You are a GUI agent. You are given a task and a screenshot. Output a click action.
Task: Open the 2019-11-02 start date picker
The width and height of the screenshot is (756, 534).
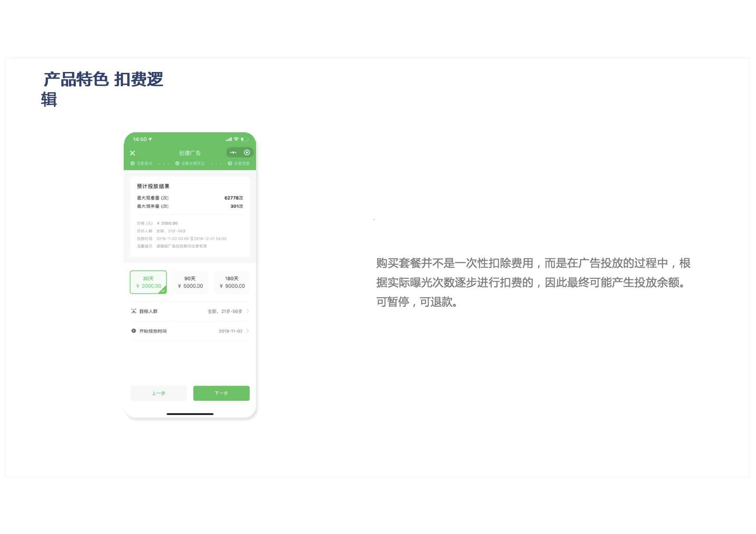[230, 331]
